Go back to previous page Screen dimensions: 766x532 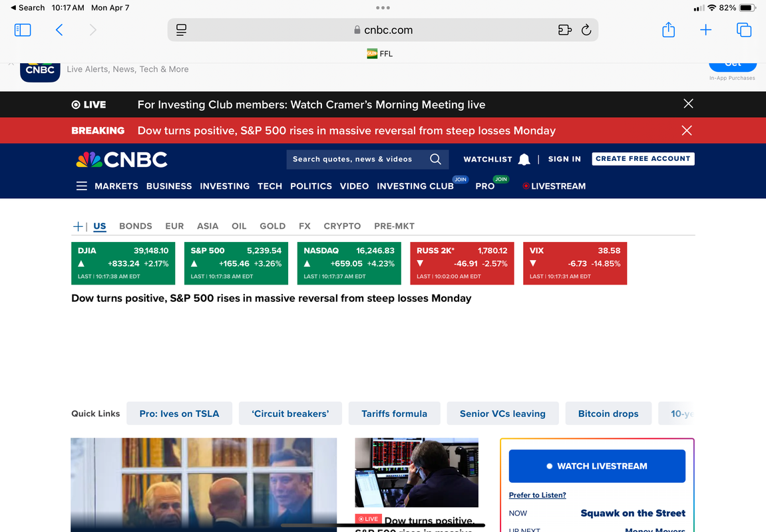[x=59, y=31]
